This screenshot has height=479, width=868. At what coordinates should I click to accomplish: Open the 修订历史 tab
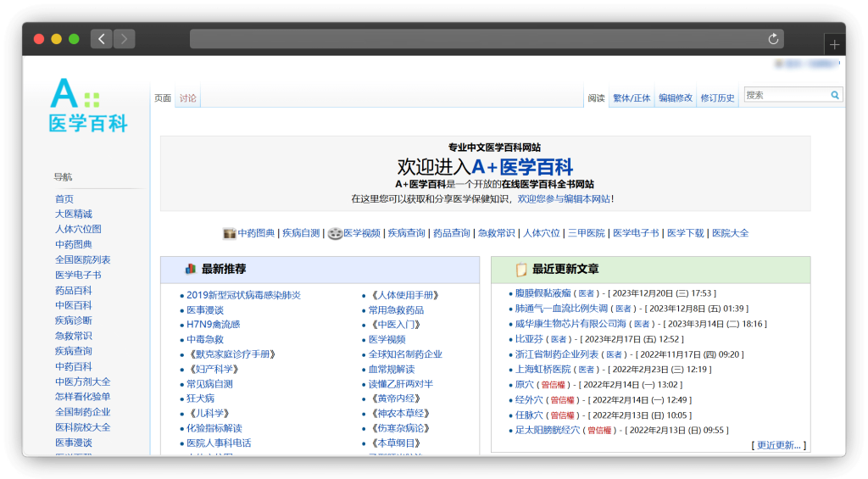click(x=717, y=98)
